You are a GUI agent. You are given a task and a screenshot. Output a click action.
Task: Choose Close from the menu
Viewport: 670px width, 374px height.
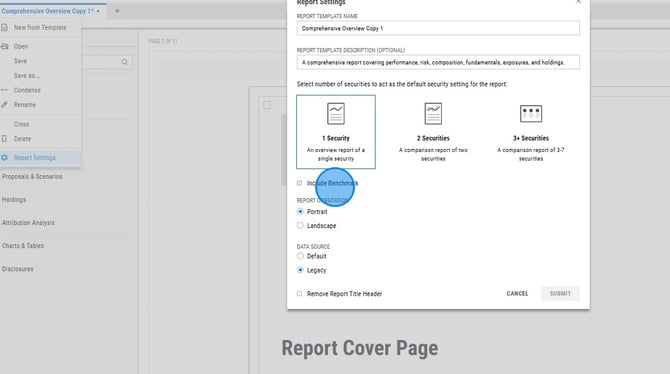[41, 124]
